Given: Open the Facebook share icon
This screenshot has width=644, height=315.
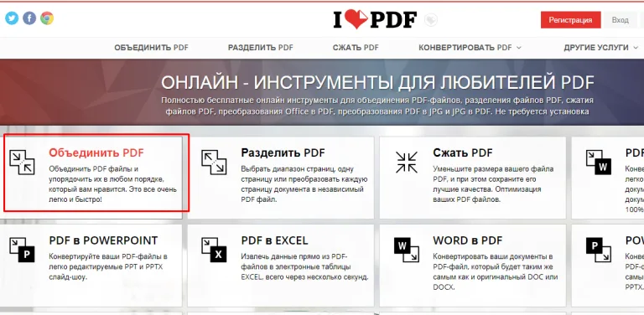Looking at the screenshot, I should tap(29, 18).
